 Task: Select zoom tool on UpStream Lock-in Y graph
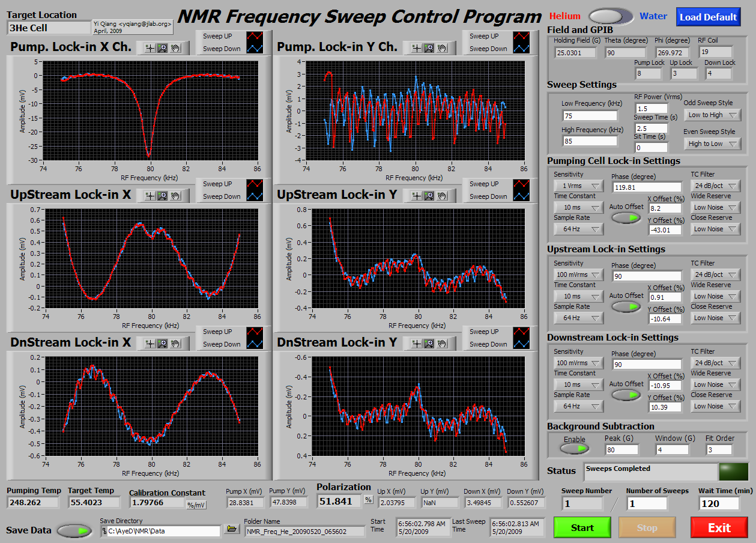coord(429,195)
